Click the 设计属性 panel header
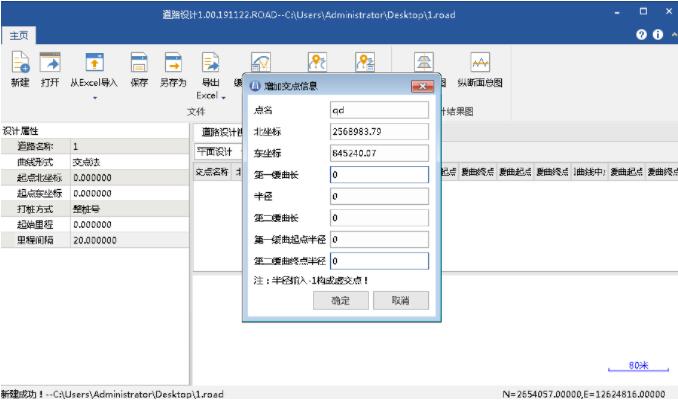The width and height of the screenshot is (678, 406). tap(20, 131)
